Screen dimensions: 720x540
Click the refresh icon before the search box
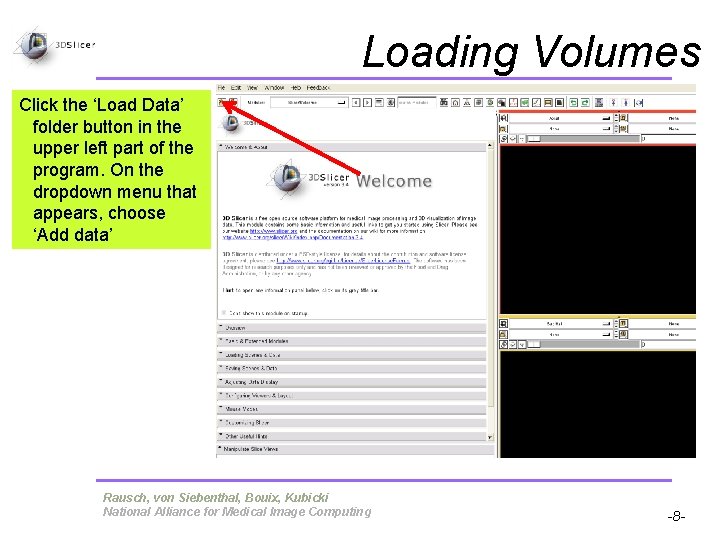click(391, 102)
